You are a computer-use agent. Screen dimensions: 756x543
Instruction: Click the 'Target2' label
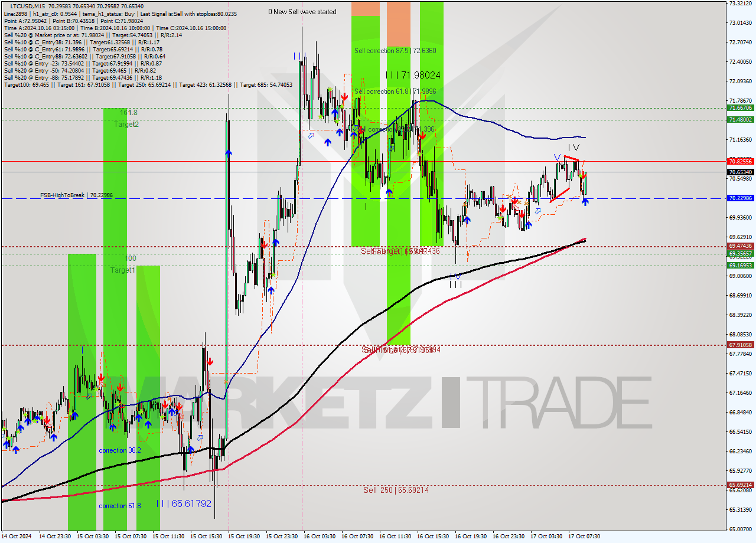[126, 125]
